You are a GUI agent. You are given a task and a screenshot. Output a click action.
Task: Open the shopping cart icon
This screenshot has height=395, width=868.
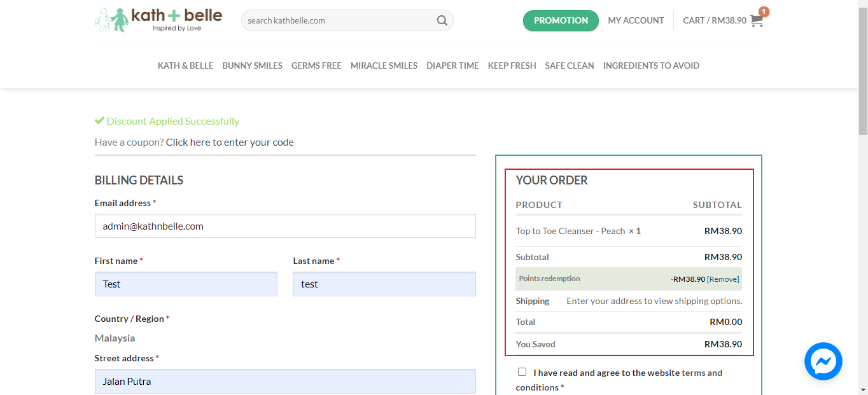pos(756,20)
